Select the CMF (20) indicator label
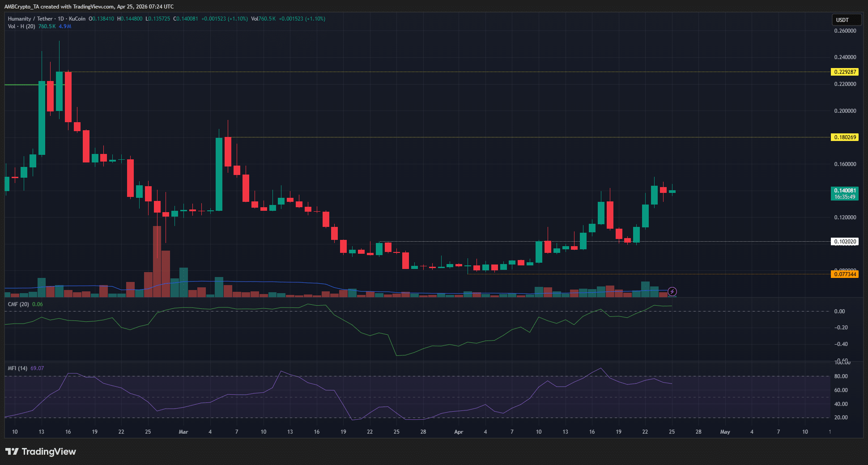Image resolution: width=868 pixels, height=465 pixels. [x=17, y=304]
